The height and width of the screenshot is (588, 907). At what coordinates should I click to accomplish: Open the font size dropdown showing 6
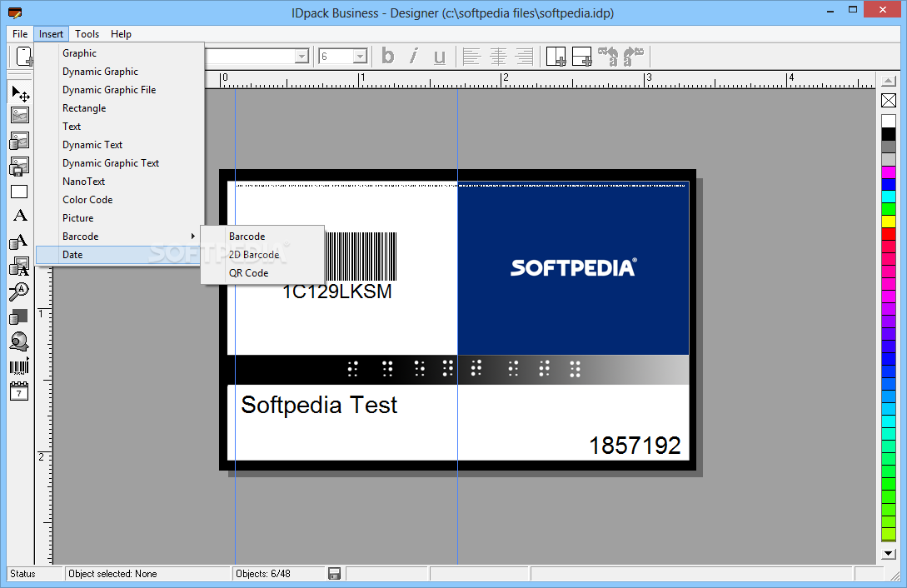(360, 56)
